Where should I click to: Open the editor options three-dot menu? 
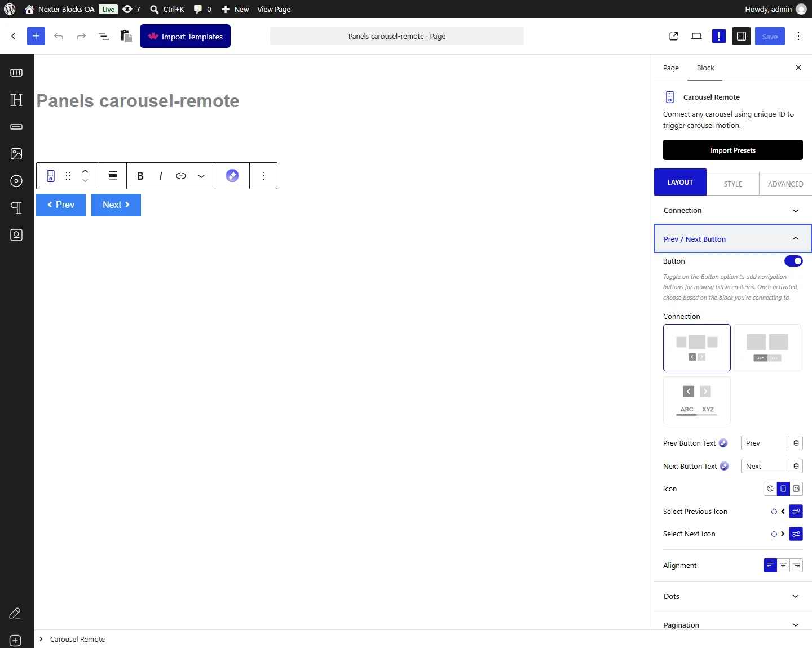tap(798, 36)
